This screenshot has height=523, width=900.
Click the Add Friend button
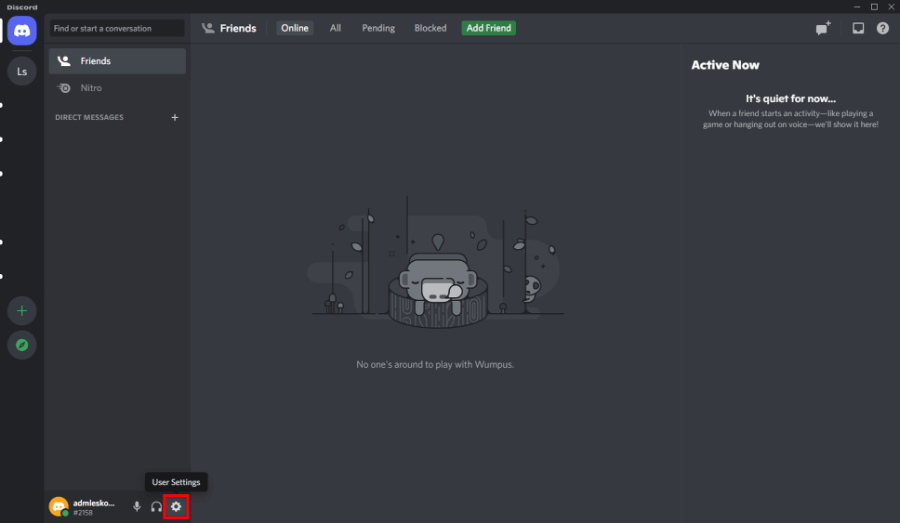(x=488, y=28)
